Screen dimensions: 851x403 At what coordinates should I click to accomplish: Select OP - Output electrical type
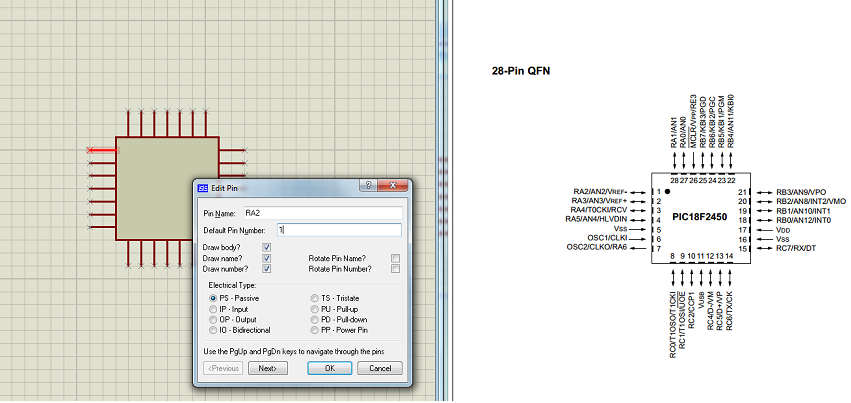pos(232,319)
